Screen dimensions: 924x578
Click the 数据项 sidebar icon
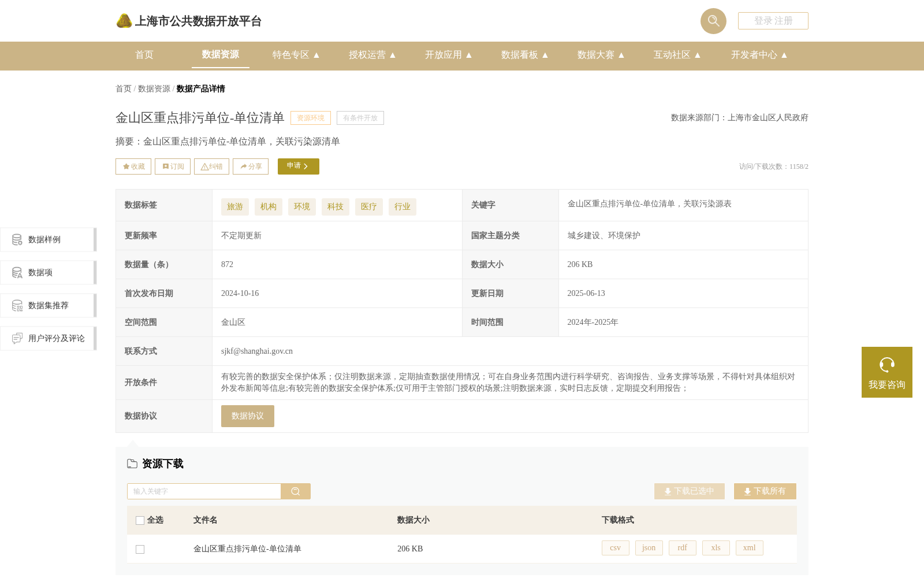tap(17, 272)
